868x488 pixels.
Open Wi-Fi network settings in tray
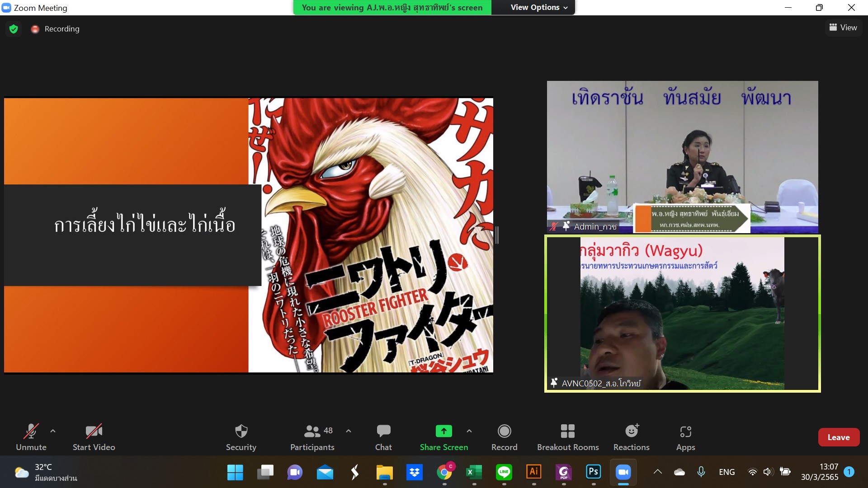point(752,472)
